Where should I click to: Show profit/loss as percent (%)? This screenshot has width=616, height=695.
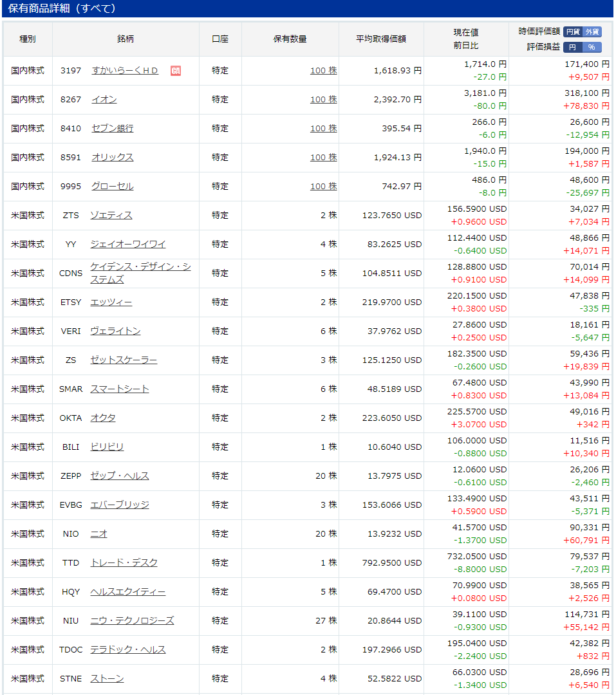(x=592, y=47)
